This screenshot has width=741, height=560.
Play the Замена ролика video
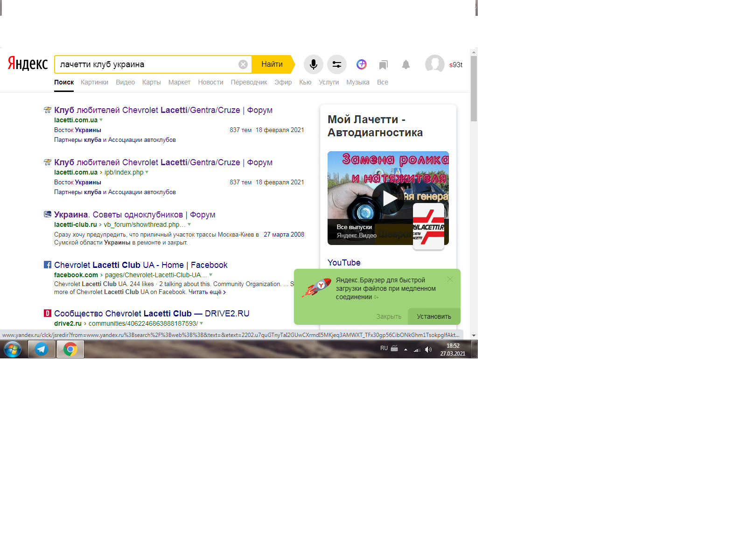388,198
